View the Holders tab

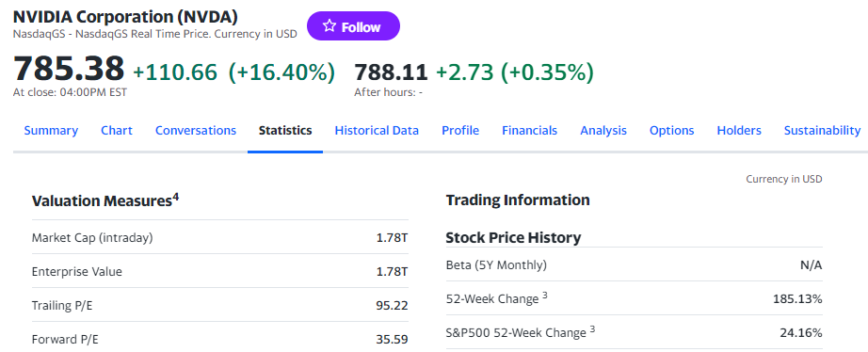point(739,131)
